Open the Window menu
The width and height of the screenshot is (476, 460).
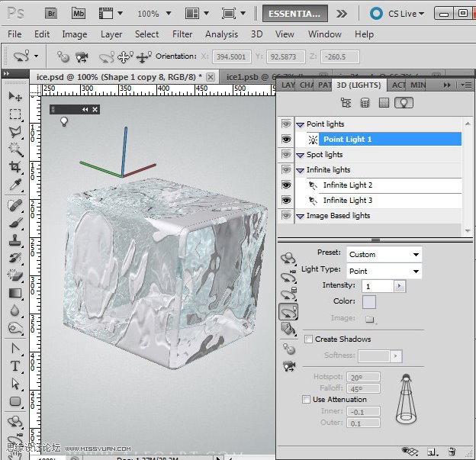[x=324, y=34]
